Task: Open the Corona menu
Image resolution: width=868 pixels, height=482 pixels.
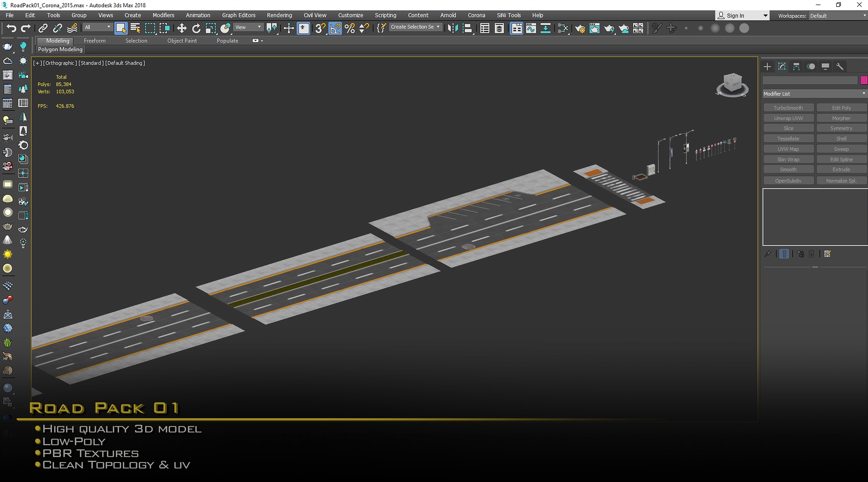Action: 476,15
